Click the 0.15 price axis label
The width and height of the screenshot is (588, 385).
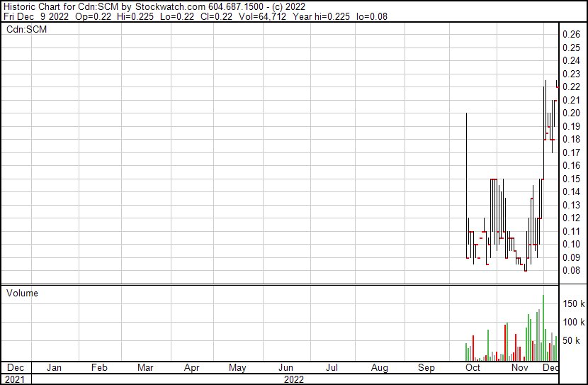point(571,179)
